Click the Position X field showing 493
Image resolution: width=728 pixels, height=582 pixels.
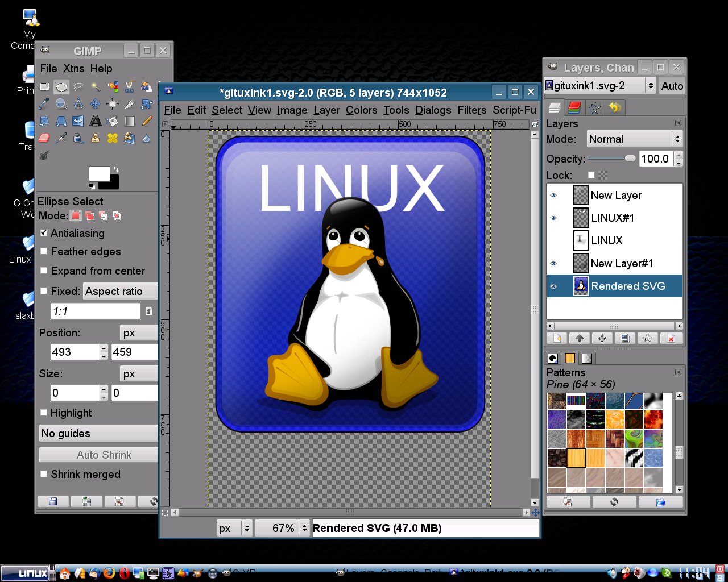click(x=75, y=352)
